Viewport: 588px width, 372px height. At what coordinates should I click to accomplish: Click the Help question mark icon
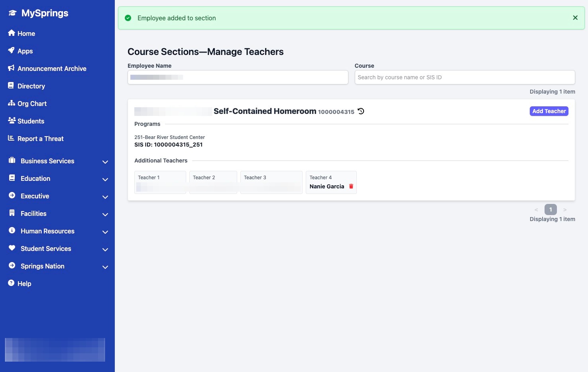12,283
